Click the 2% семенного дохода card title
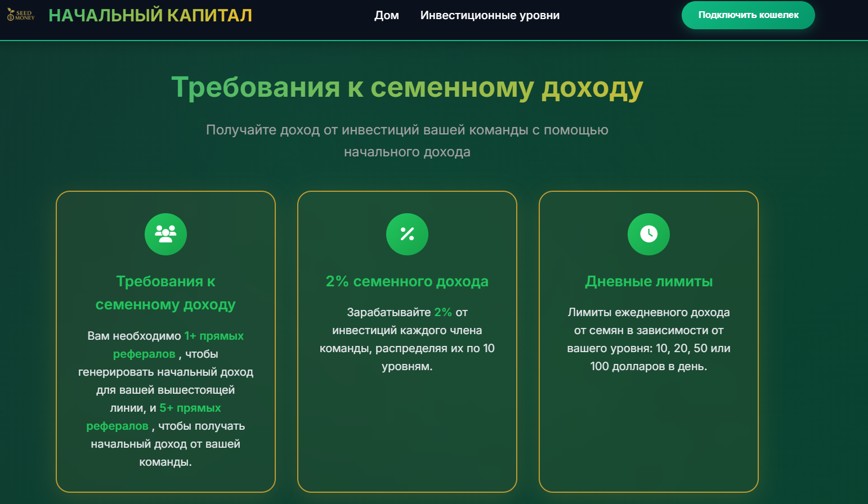Image resolution: width=868 pixels, height=504 pixels. (407, 281)
